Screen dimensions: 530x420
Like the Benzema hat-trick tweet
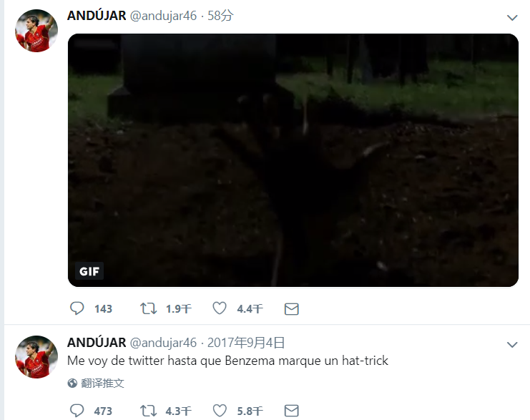point(220,411)
